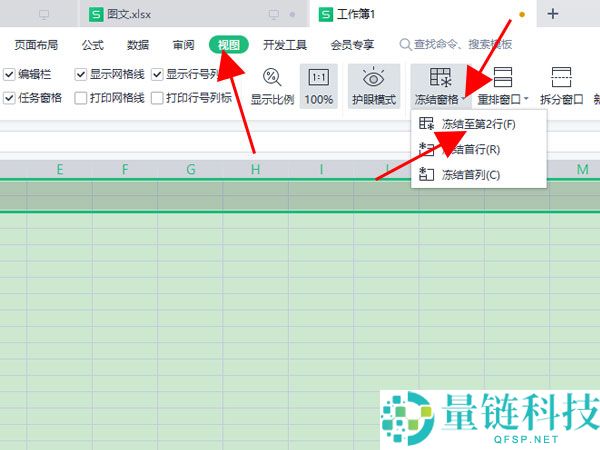600x450 pixels.
Task: Expand the 重排窗口 dropdown arrow
Action: pos(526,100)
